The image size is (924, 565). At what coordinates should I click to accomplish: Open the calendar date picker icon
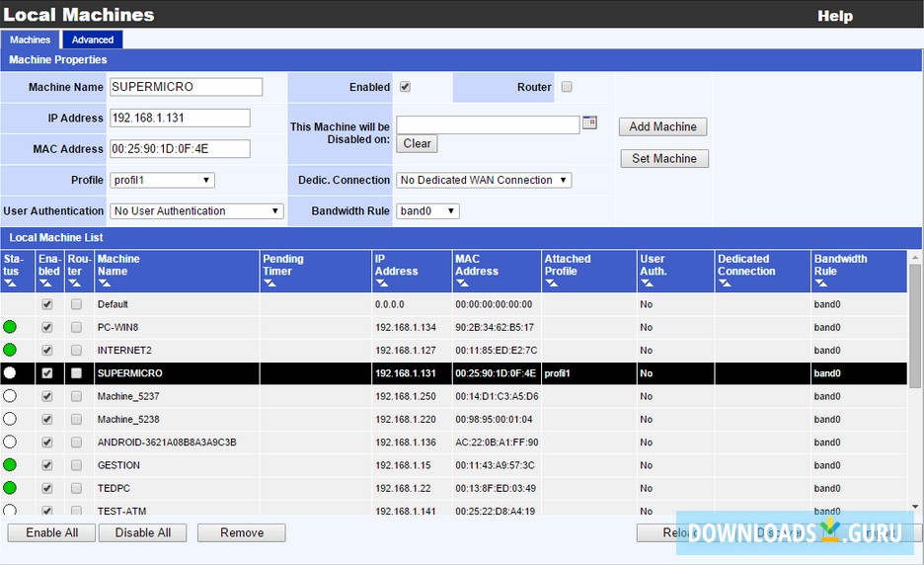point(589,123)
